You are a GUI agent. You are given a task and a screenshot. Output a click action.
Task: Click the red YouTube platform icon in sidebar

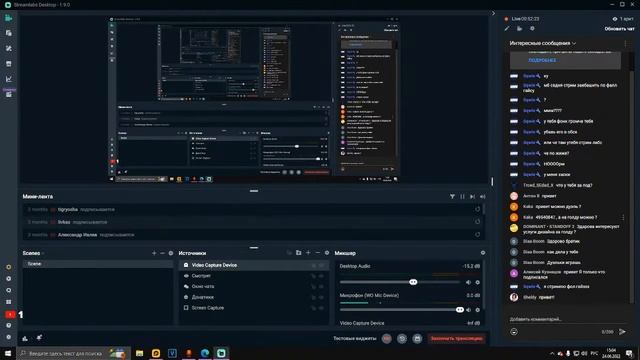tap(10, 314)
